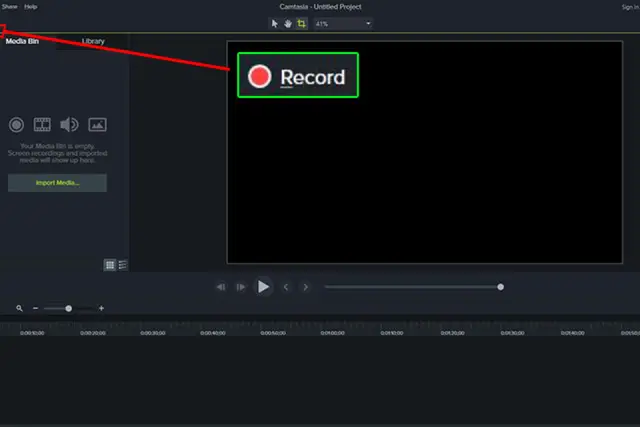The image size is (640, 427).
Task: Click the image media icon
Action: tap(98, 125)
